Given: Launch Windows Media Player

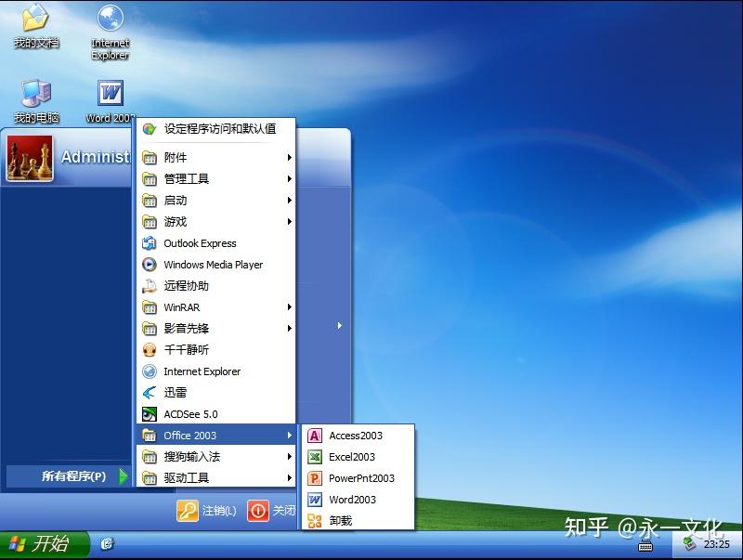Looking at the screenshot, I should pyautogui.click(x=211, y=265).
